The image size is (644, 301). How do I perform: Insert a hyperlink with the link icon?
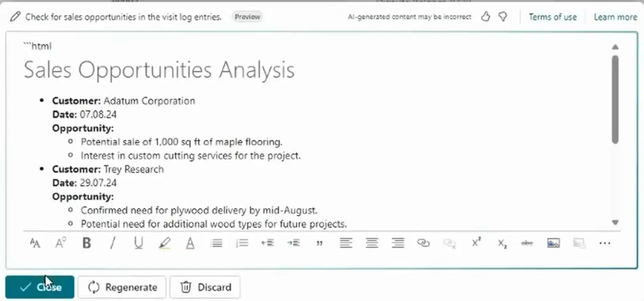point(423,243)
